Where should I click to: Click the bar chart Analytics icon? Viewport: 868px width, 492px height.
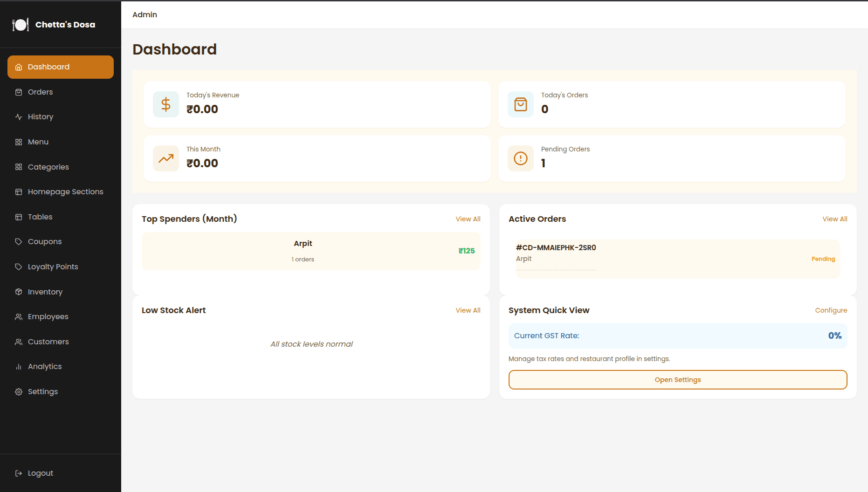click(19, 367)
